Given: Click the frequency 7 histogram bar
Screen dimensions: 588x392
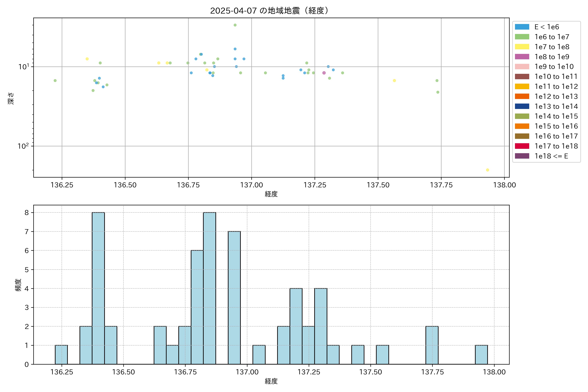Looking at the screenshot, I should pyautogui.click(x=234, y=297).
